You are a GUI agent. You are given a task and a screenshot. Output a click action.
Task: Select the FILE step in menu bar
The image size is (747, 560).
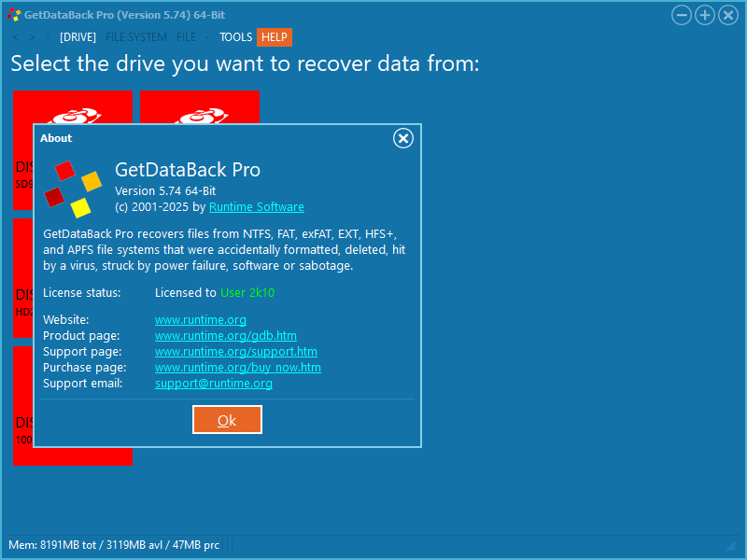[186, 37]
